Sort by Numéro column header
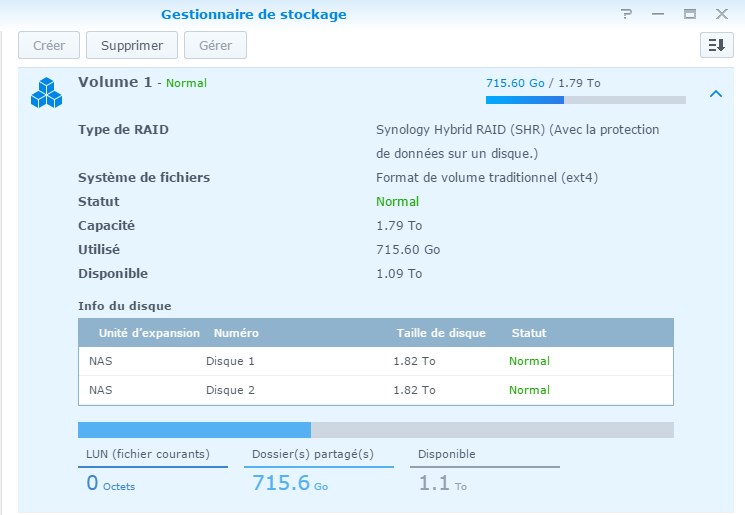The width and height of the screenshot is (745, 515). tap(236, 333)
